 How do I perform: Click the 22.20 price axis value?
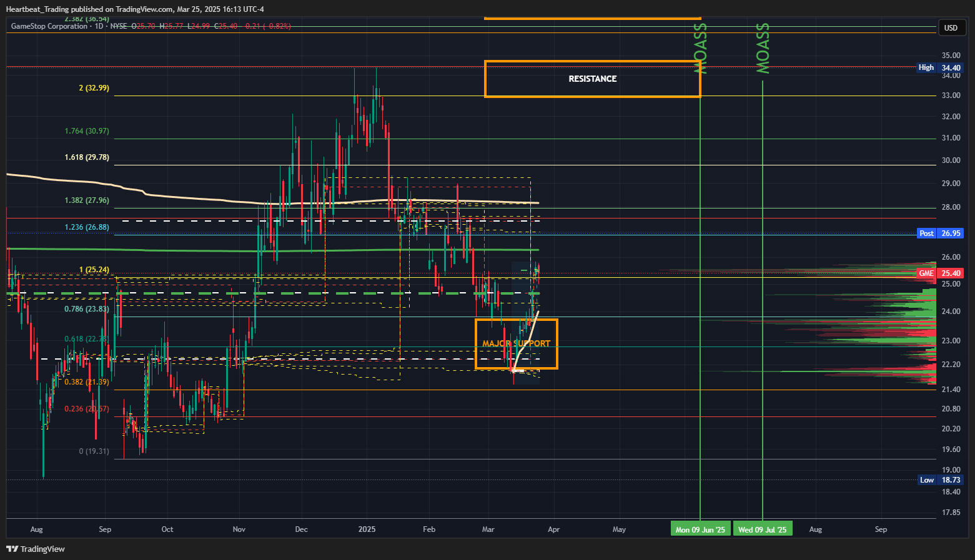point(951,365)
